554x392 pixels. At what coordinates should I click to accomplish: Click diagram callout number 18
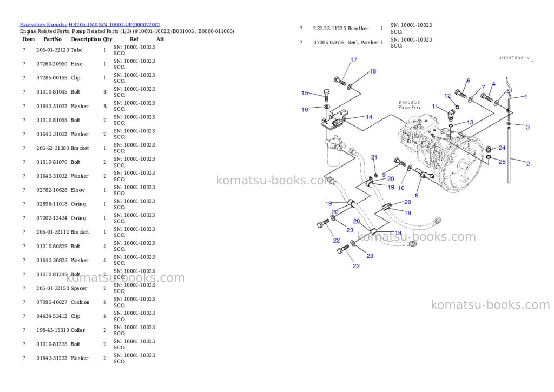point(373,71)
